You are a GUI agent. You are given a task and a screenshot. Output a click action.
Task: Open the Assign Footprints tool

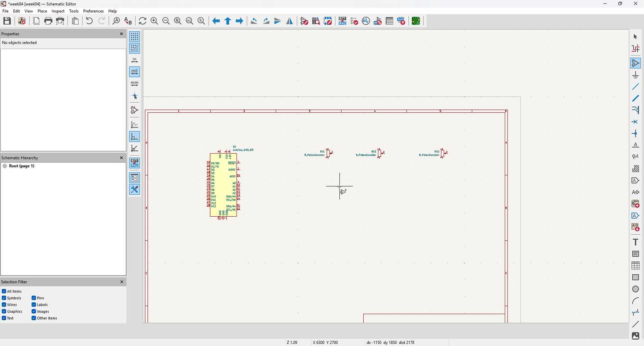point(378,21)
